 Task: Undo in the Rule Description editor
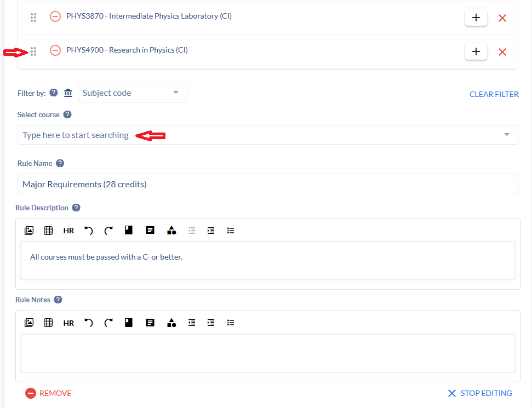tap(88, 231)
